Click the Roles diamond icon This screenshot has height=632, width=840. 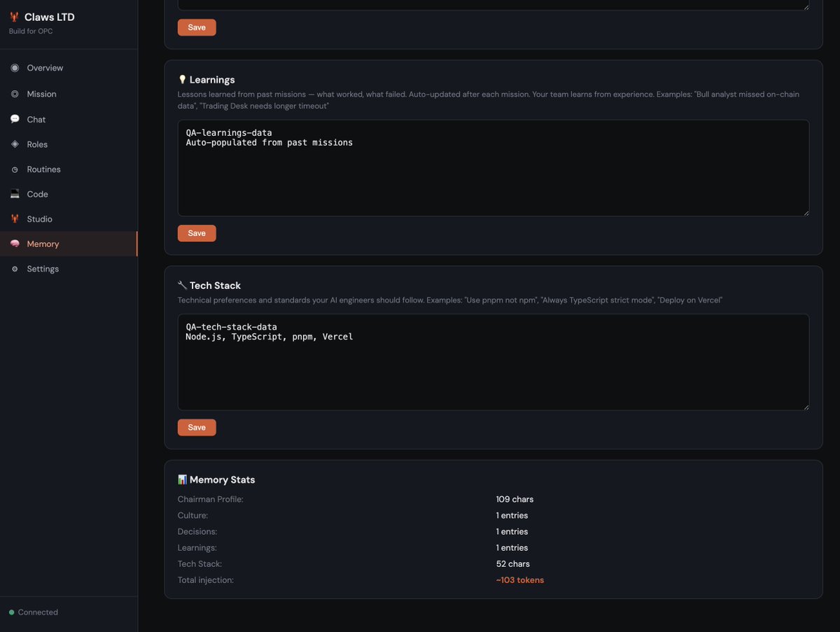[x=15, y=144]
